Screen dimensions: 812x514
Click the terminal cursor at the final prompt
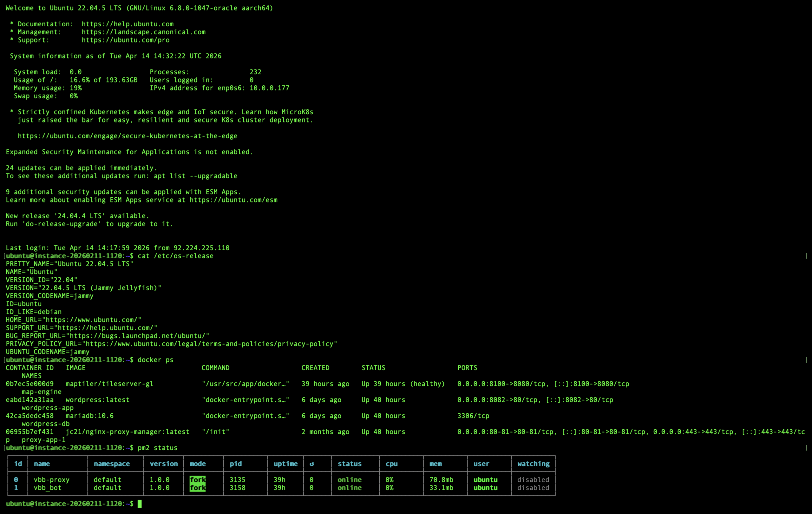[x=140, y=504]
